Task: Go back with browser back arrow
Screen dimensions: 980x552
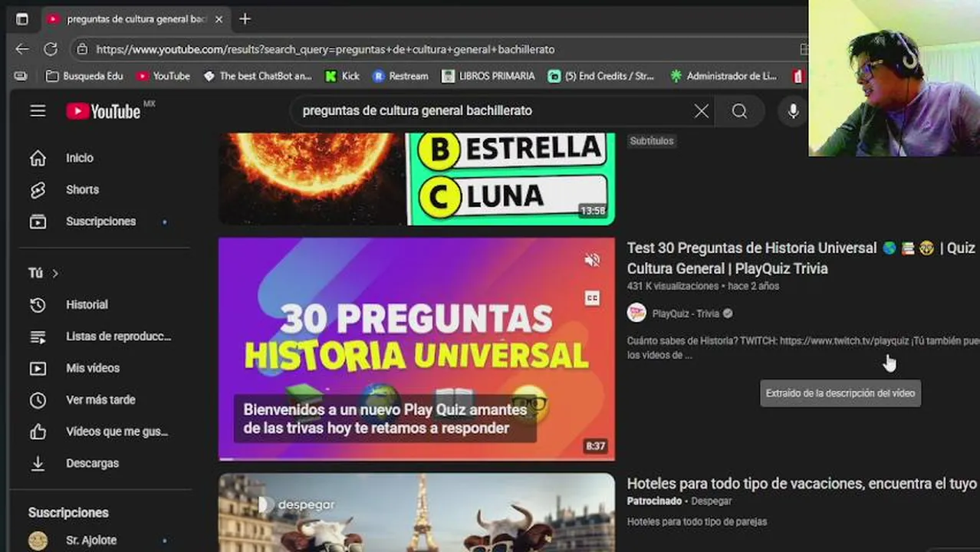Action: click(x=22, y=49)
